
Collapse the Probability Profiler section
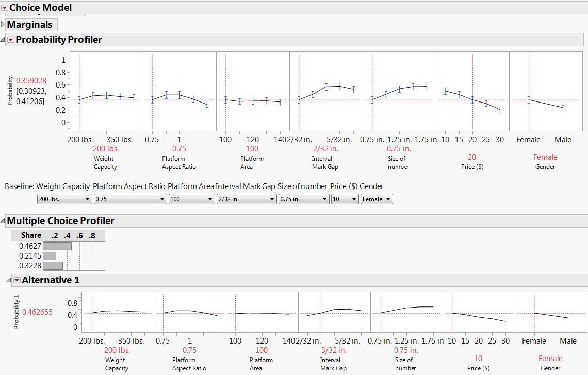click(x=3, y=40)
